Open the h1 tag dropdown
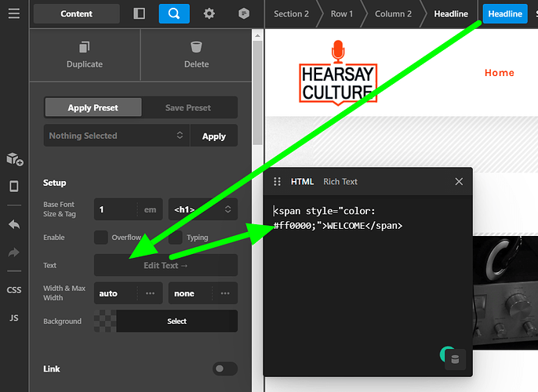This screenshot has height=392, width=538. (x=203, y=209)
